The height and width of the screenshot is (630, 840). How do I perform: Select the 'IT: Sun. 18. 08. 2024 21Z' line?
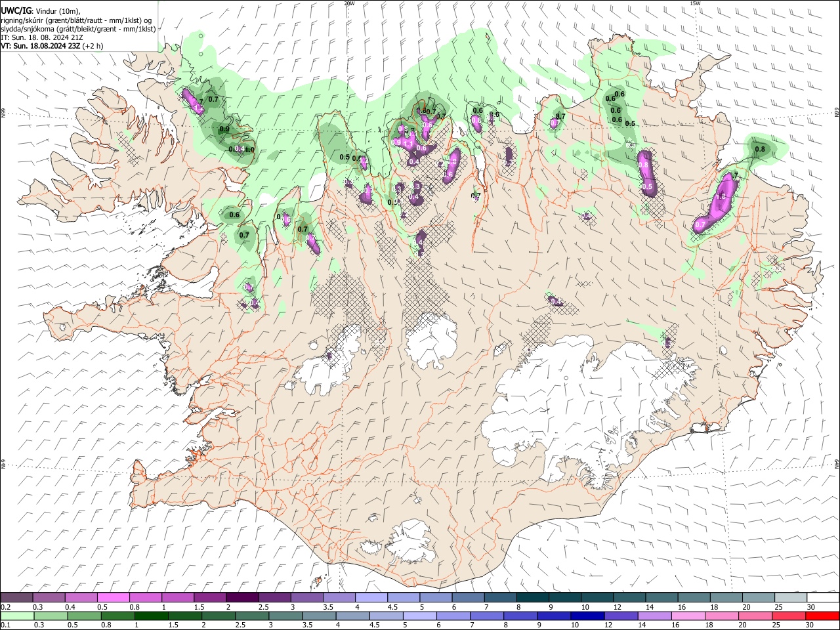(x=42, y=37)
